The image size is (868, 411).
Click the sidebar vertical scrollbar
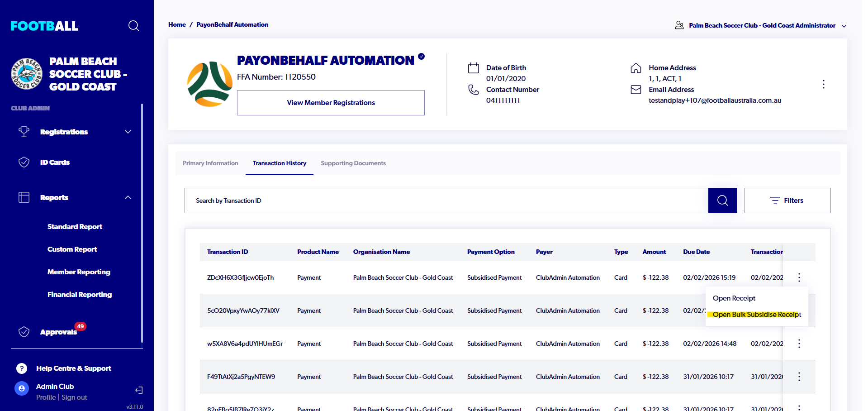[142, 223]
